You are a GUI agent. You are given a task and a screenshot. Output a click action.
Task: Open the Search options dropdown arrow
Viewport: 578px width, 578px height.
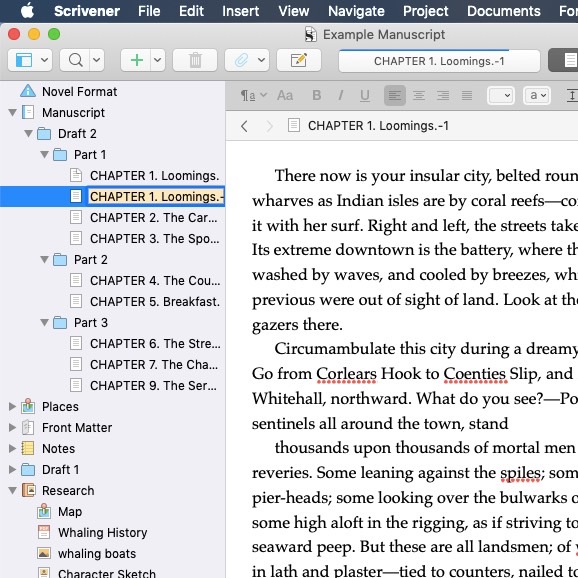[97, 60]
